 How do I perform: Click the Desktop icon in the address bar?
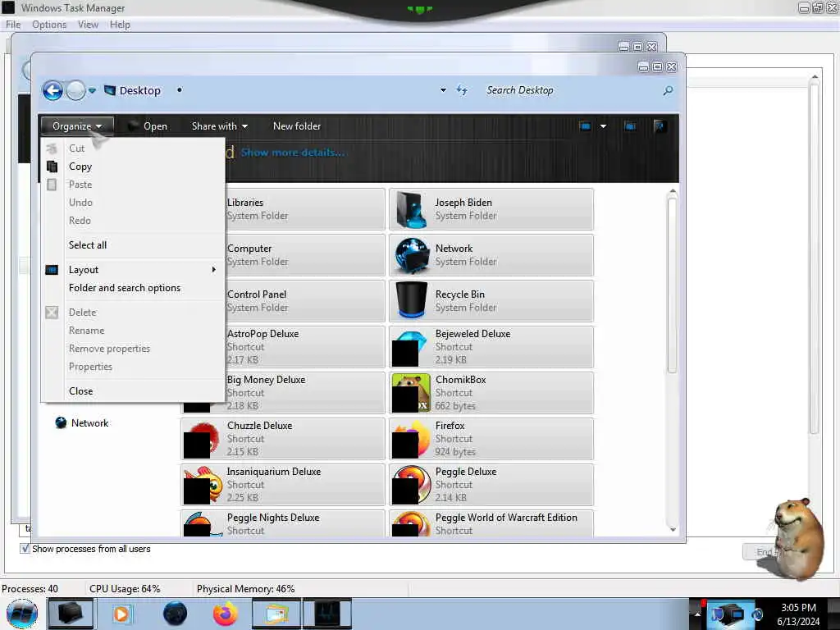[x=110, y=90]
